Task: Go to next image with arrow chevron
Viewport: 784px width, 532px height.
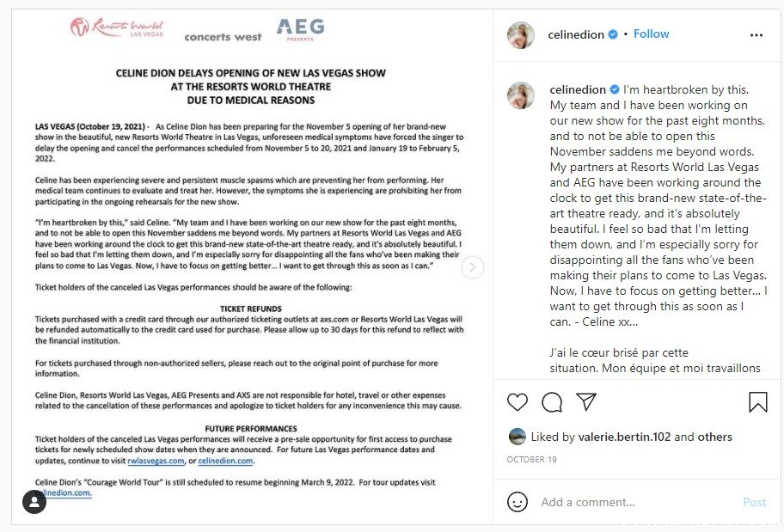Action: (x=472, y=267)
